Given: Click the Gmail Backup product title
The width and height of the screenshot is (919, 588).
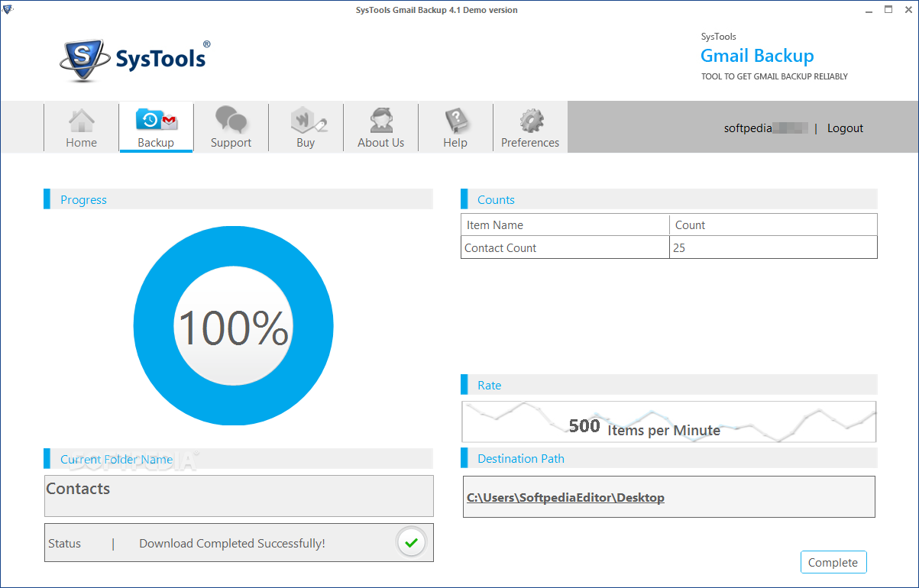Looking at the screenshot, I should [x=757, y=56].
